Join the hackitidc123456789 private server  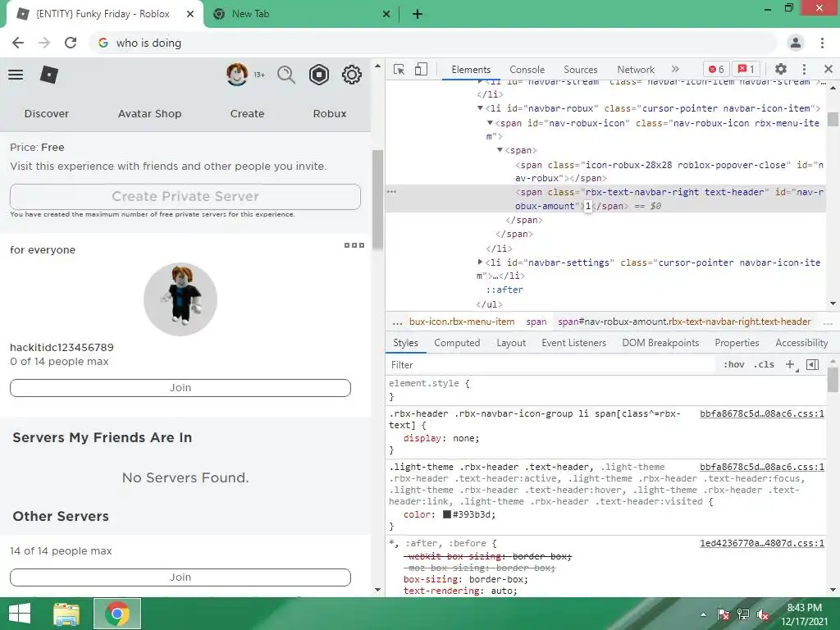(180, 388)
